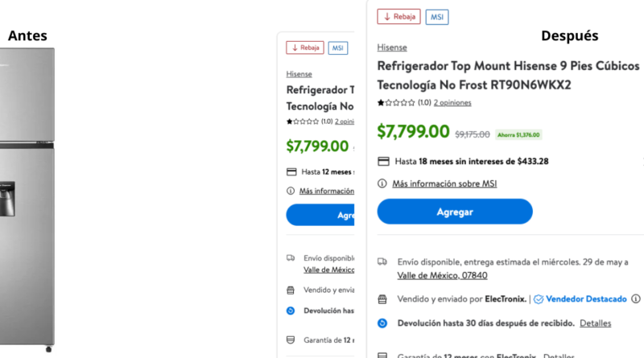Change location Valle de México, 07840
The height and width of the screenshot is (358, 644).
pos(442,275)
